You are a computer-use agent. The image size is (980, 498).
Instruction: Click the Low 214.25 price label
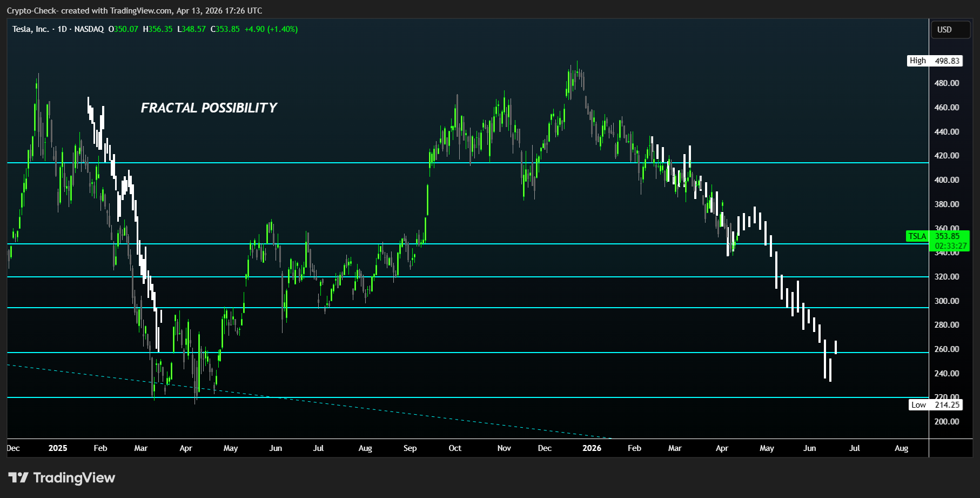[936, 404]
